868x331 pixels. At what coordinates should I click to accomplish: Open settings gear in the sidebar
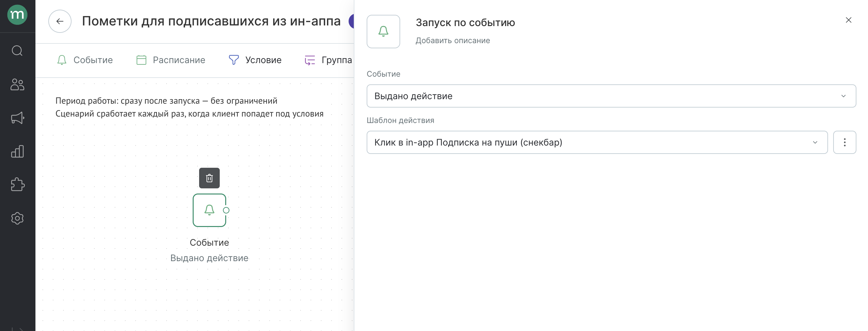click(17, 218)
